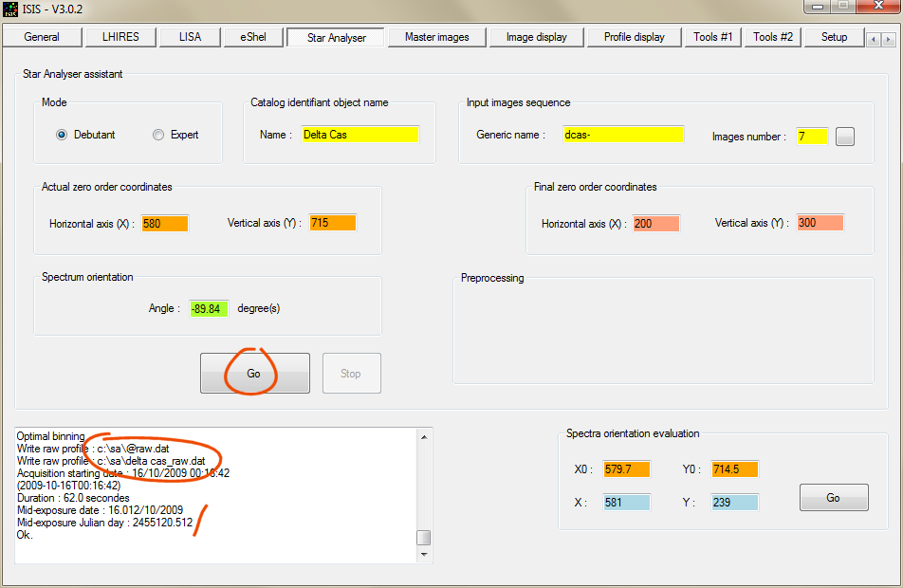Screen dimensions: 903x588
Task: Click the Actual zero order Vertical axis field
Action: click(x=332, y=223)
